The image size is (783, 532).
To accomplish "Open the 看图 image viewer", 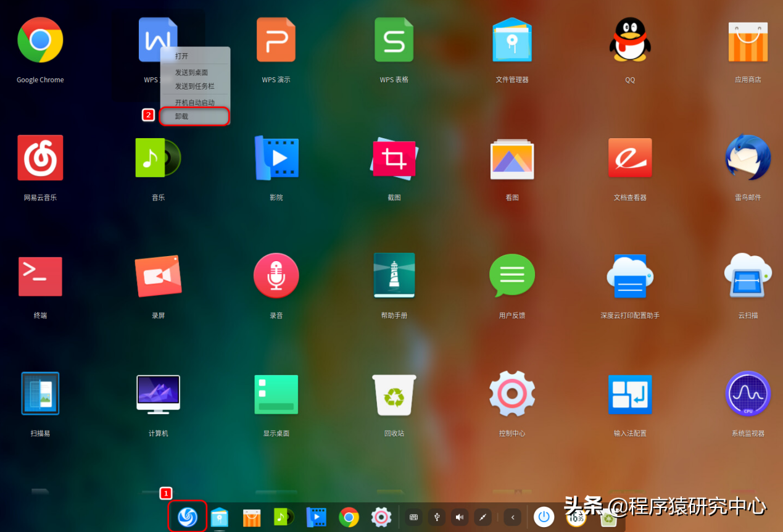I will [x=512, y=159].
